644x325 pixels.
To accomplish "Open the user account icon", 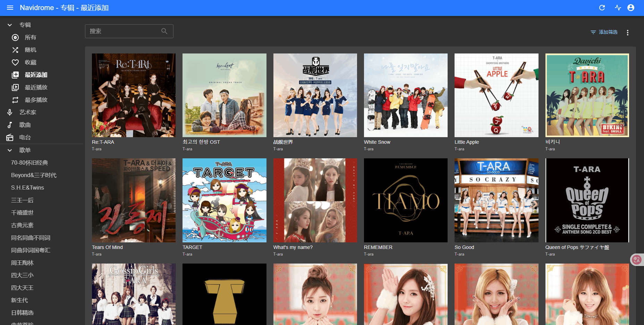I will point(631,8).
